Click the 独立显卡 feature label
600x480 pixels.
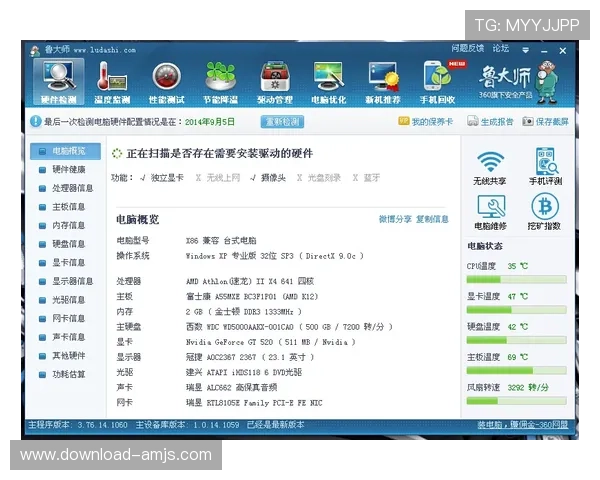167,178
